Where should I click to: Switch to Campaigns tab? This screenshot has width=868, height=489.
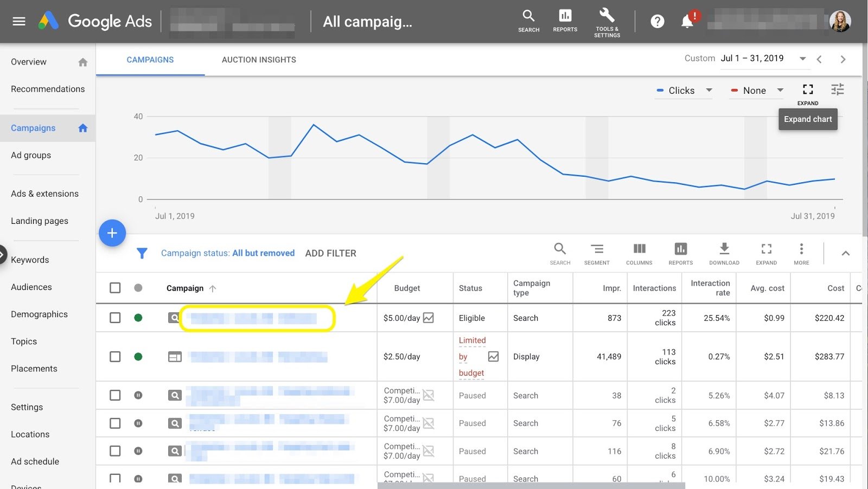pyautogui.click(x=150, y=60)
